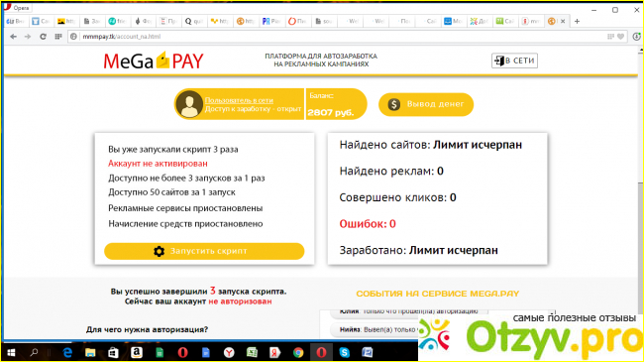Click the site info icon in address bar

point(73,37)
